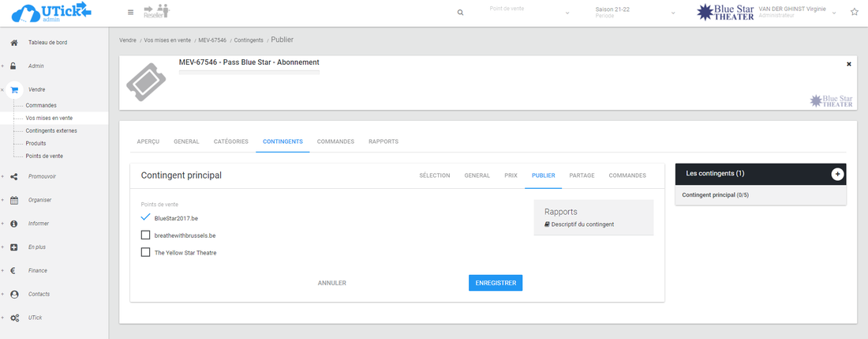Open Descriptif du contingent report link
This screenshot has width=868, height=339.
click(582, 224)
